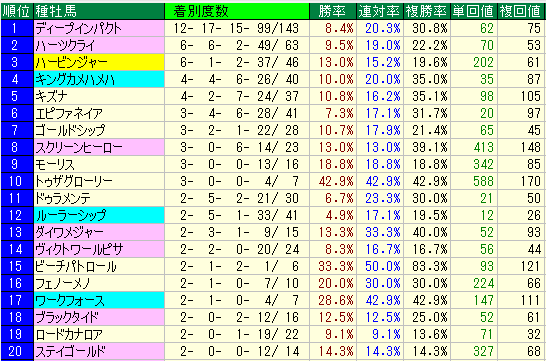Click the 種牡馬 column header
This screenshot has width=546, height=361.
[99, 11]
